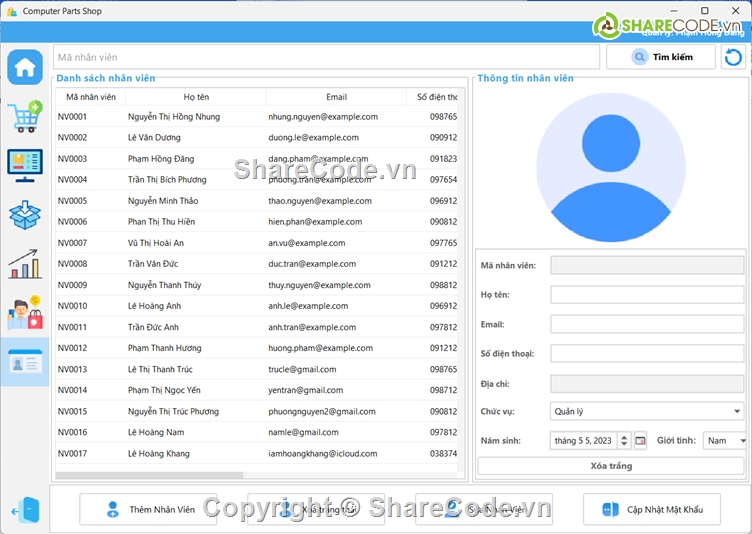
Task: Click the tháng 5 5, 2023 date field
Action: tap(584, 440)
